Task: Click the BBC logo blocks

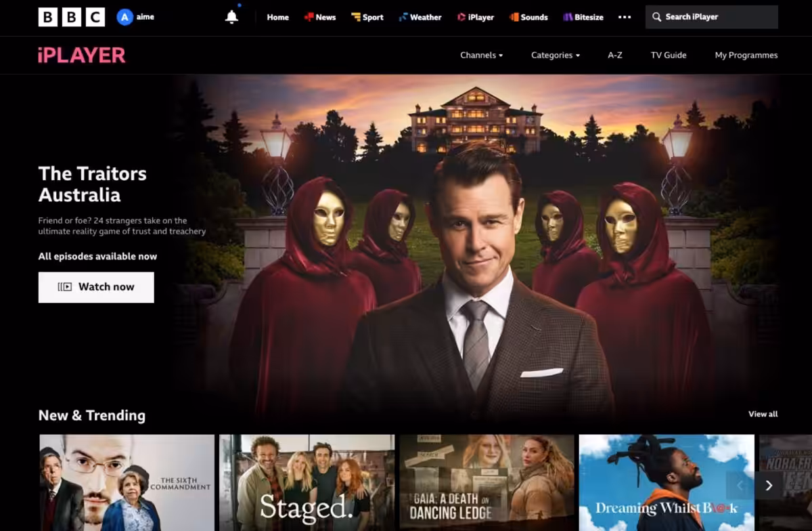Action: click(72, 17)
